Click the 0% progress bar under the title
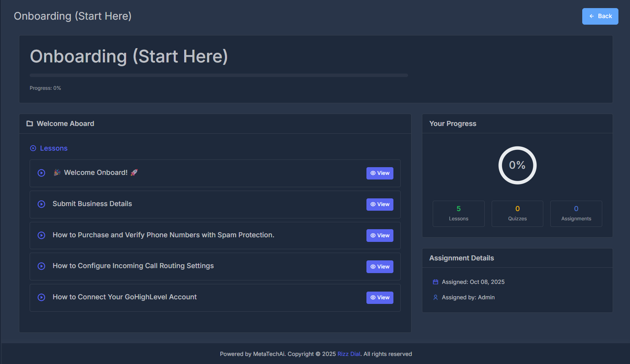The height and width of the screenshot is (364, 630). pos(218,75)
